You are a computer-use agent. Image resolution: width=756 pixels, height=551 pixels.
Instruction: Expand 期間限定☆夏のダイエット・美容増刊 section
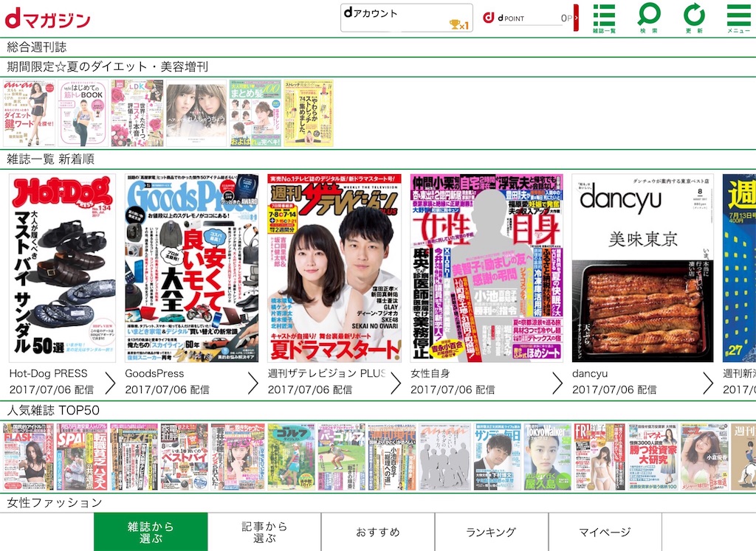click(x=378, y=66)
